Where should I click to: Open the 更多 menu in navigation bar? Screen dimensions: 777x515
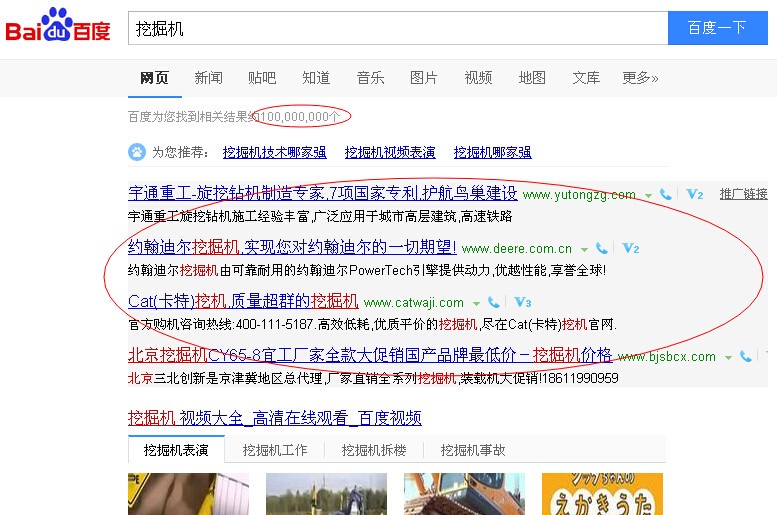(x=640, y=78)
